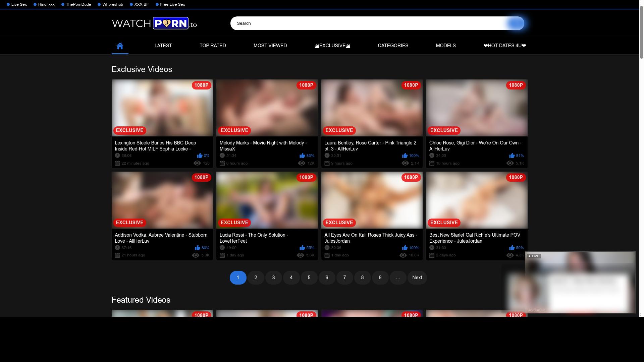This screenshot has width=644, height=362.
Task: Click inside the search input field
Action: [x=335, y=23]
